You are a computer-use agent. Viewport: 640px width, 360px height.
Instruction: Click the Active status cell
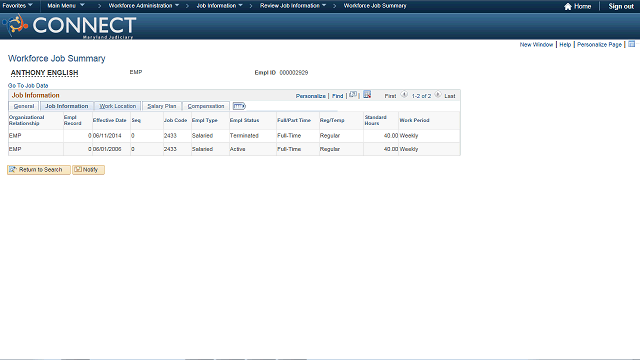click(238, 149)
